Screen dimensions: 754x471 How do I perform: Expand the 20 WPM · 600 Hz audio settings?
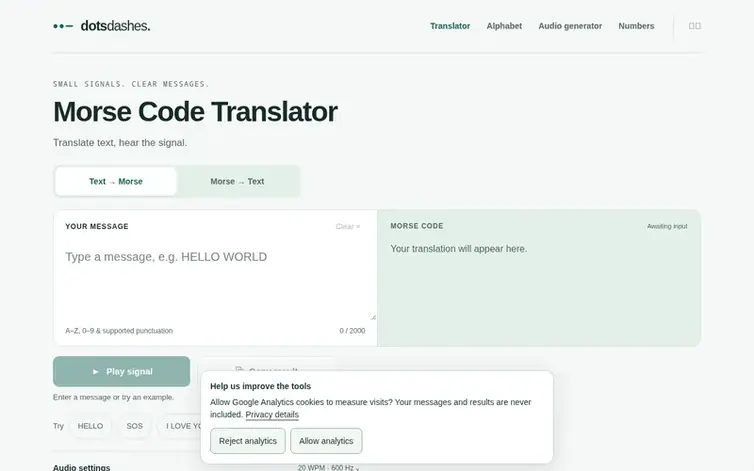328,468
